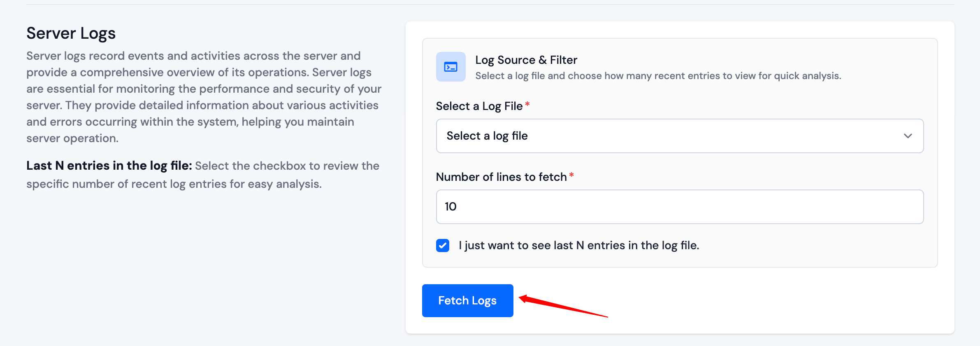Click the value 10 in the lines field
980x346 pixels.
point(451,207)
